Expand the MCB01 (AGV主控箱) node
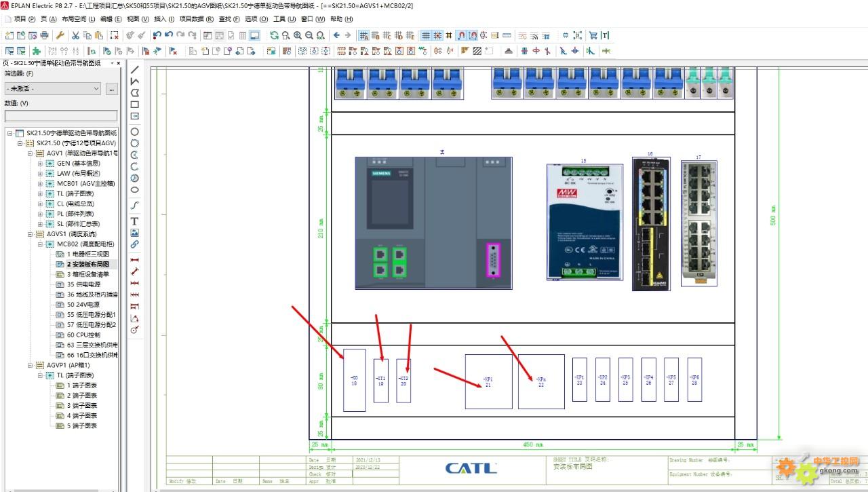Image resolution: width=868 pixels, height=492 pixels. pos(40,184)
